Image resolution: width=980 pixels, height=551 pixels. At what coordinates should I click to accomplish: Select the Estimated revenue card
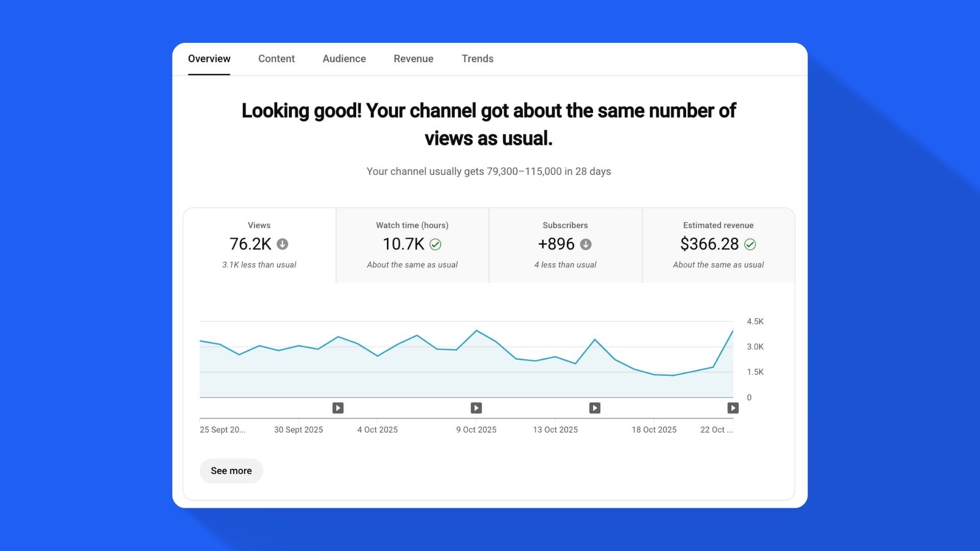[718, 245]
